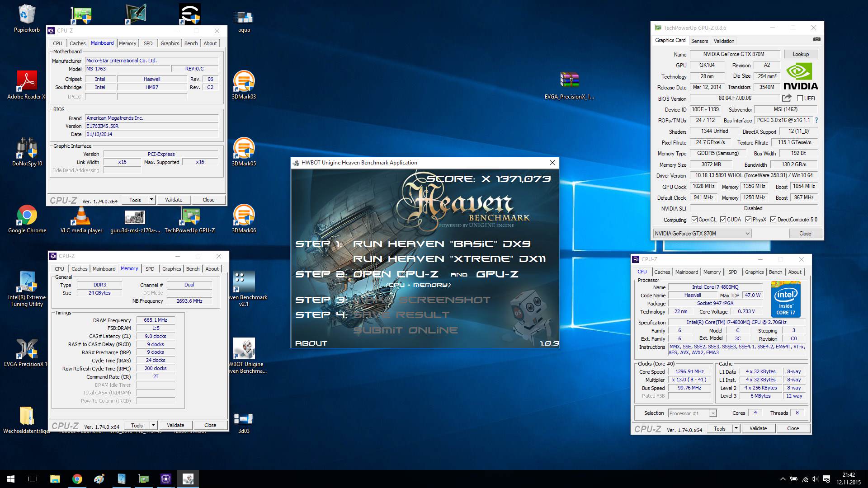The width and height of the screenshot is (868, 488).
Task: Click the Driver Version field in GPU-Z
Action: tap(754, 175)
